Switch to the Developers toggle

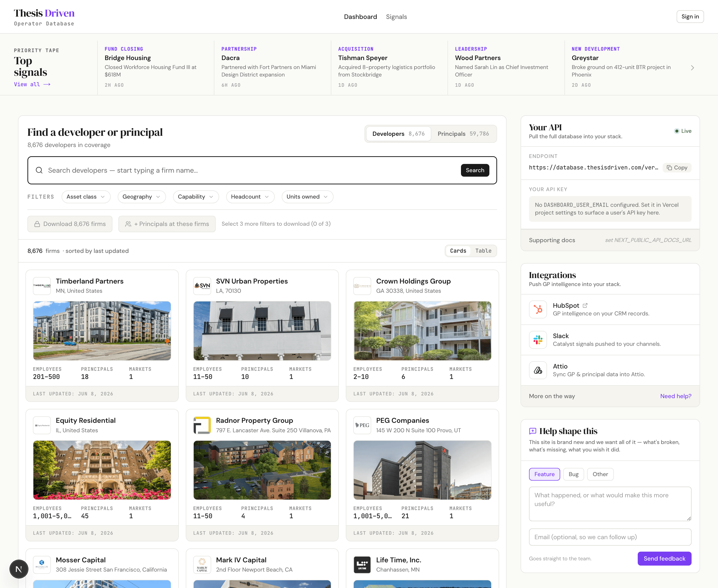pos(398,134)
